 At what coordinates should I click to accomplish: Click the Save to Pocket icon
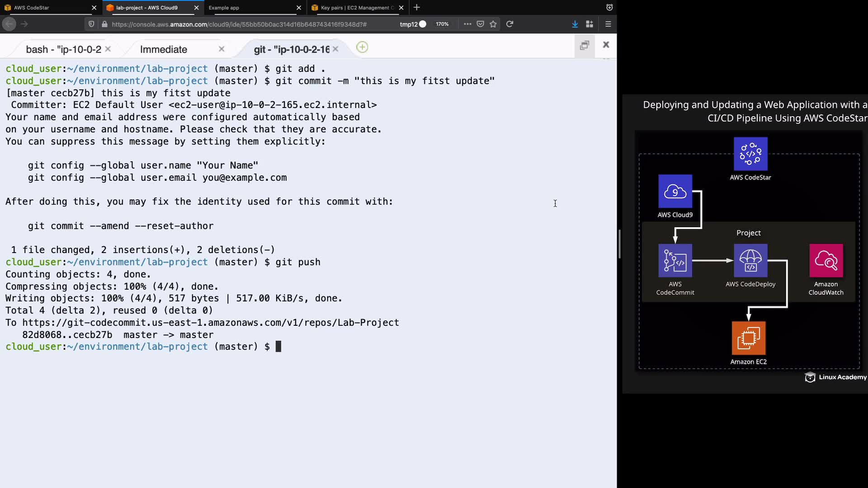click(x=481, y=24)
